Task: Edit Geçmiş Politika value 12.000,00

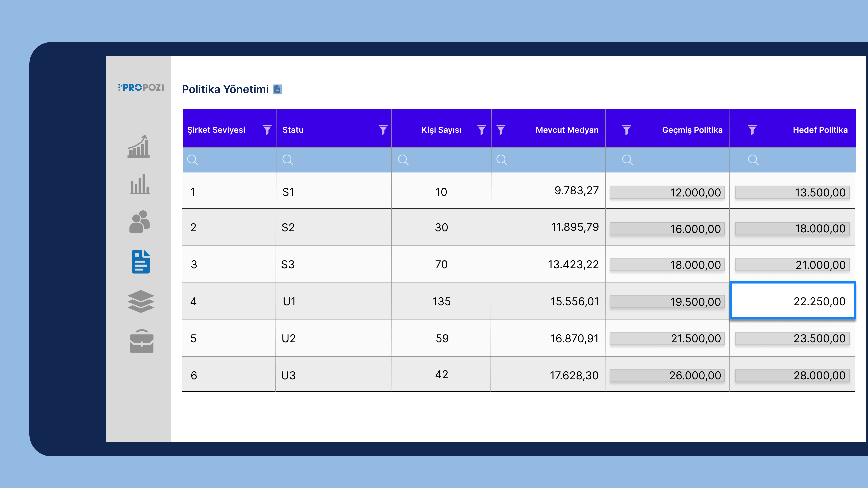Action: 667,192
